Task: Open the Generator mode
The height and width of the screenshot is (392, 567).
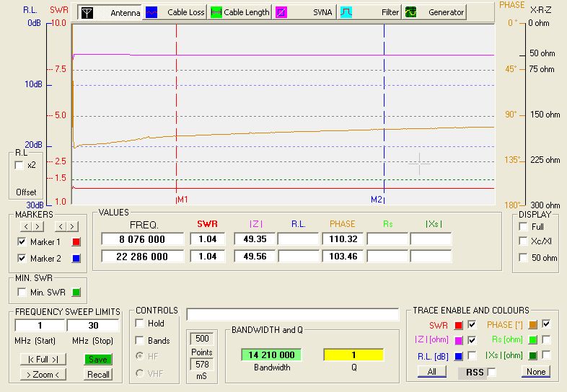Action: click(434, 12)
